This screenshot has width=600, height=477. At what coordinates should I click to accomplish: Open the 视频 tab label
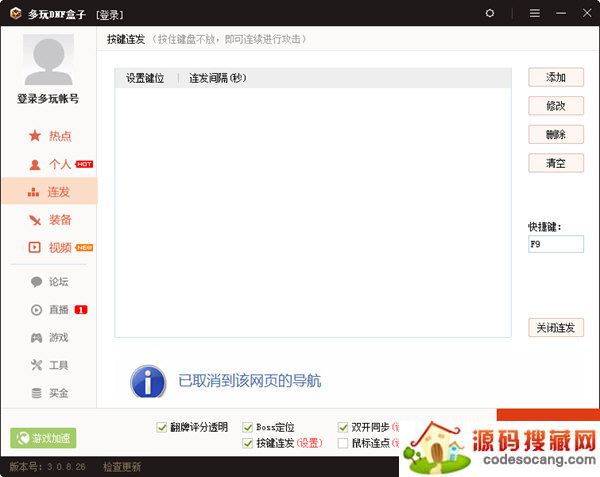click(x=60, y=247)
